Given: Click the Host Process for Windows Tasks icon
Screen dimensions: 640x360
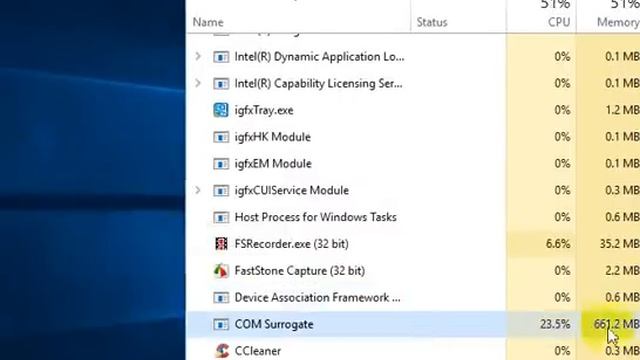Looking at the screenshot, I should [x=221, y=217].
